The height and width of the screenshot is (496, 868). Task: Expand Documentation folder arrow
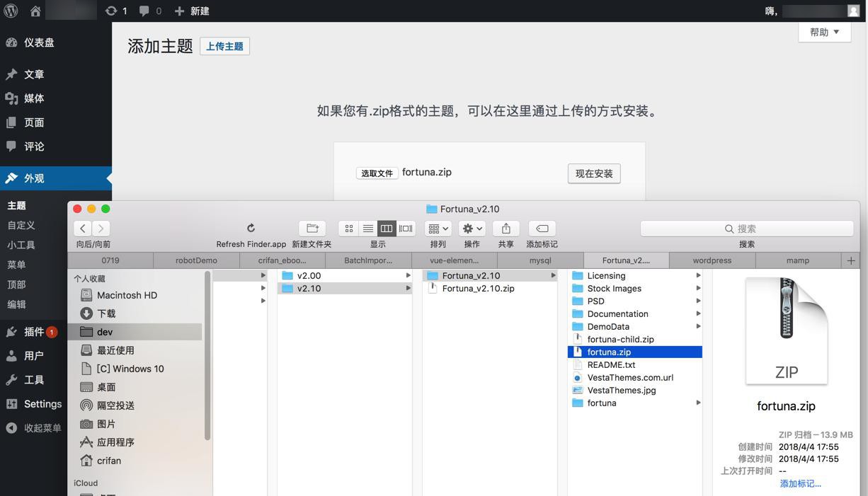pos(698,314)
